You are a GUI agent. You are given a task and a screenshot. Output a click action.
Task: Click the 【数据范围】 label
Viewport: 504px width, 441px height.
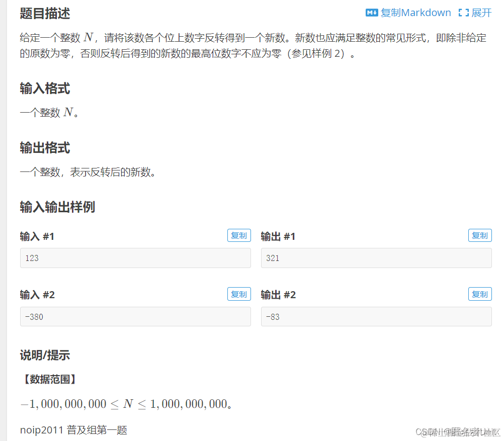point(50,379)
